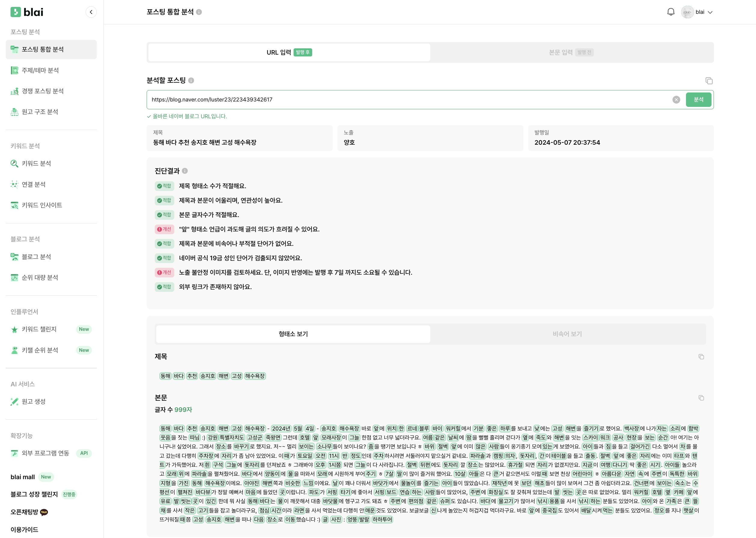Click the info icon next to 진단결과
The image size is (756, 538).
(x=185, y=171)
